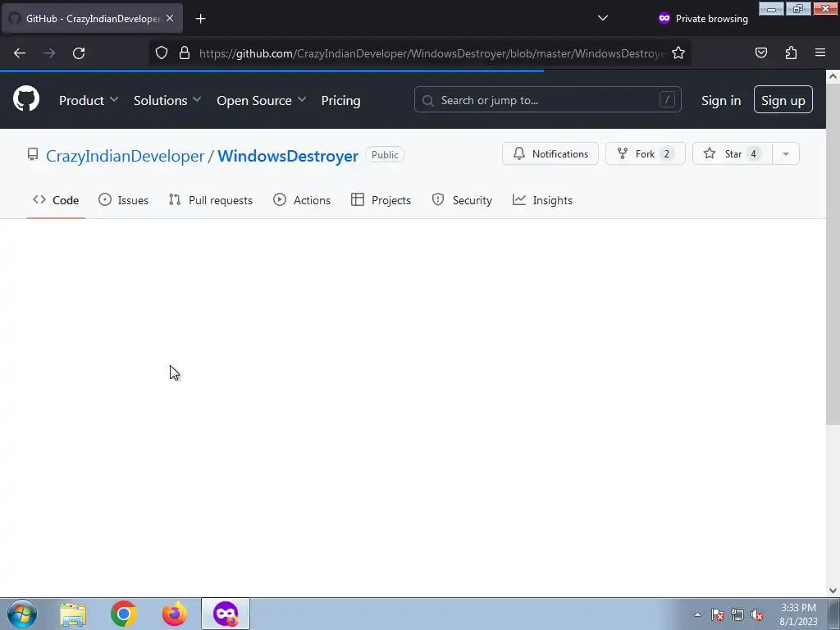
Task: Select the GitHub browser tab
Action: 92,19
